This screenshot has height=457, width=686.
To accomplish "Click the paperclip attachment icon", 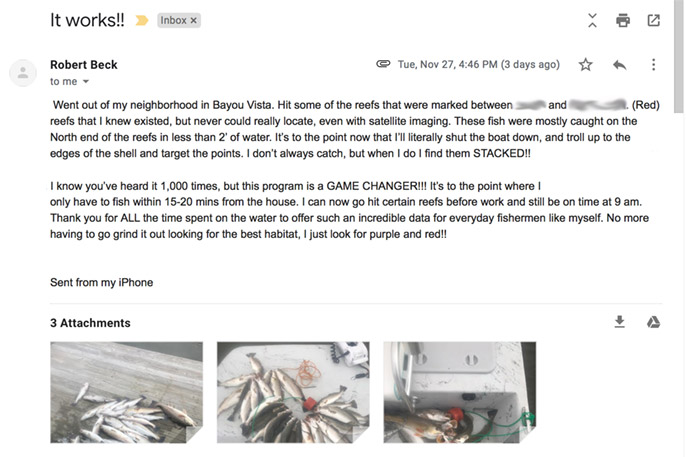I will (383, 65).
